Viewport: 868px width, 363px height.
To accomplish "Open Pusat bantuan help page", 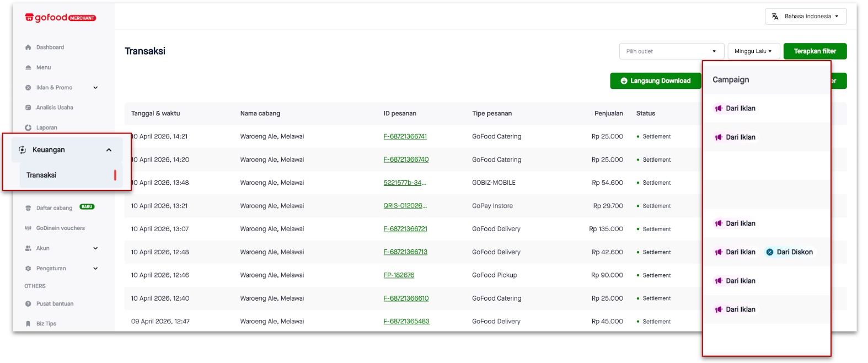I will [55, 304].
